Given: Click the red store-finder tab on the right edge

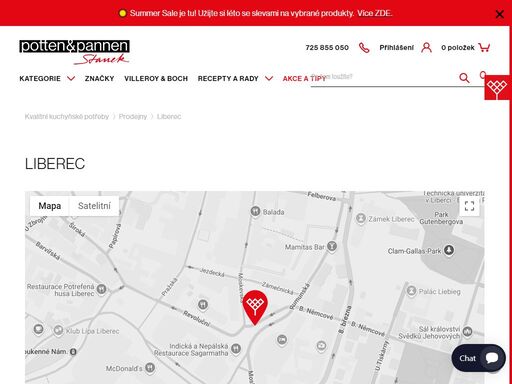Looking at the screenshot, I should [497, 88].
